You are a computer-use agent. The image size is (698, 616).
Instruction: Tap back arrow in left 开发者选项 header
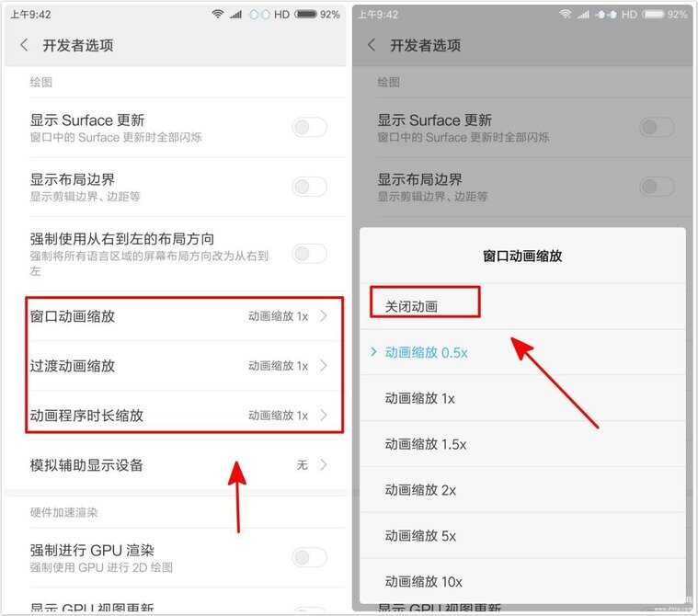pyautogui.click(x=24, y=45)
